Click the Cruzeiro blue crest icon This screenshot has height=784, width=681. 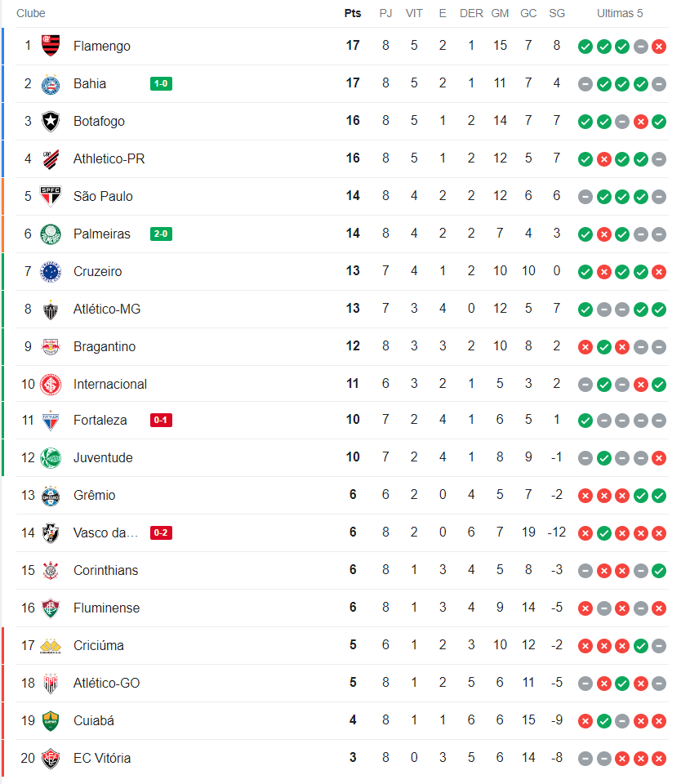[x=51, y=271]
